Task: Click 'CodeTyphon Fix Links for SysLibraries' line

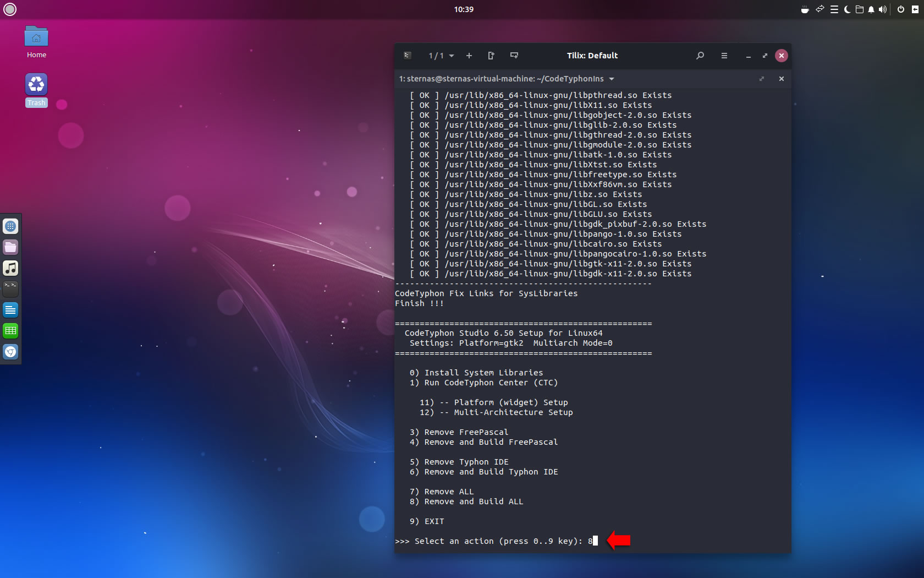Action: click(486, 293)
